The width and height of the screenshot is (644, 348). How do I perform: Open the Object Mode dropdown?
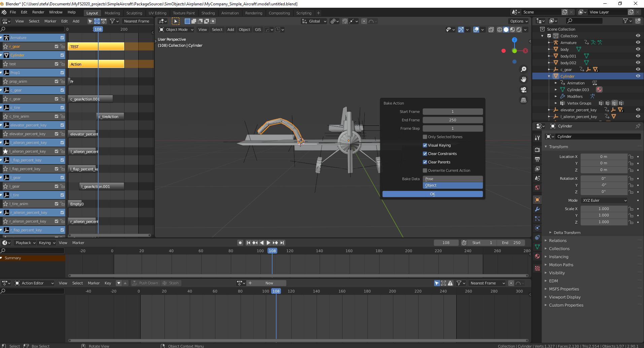(x=176, y=30)
